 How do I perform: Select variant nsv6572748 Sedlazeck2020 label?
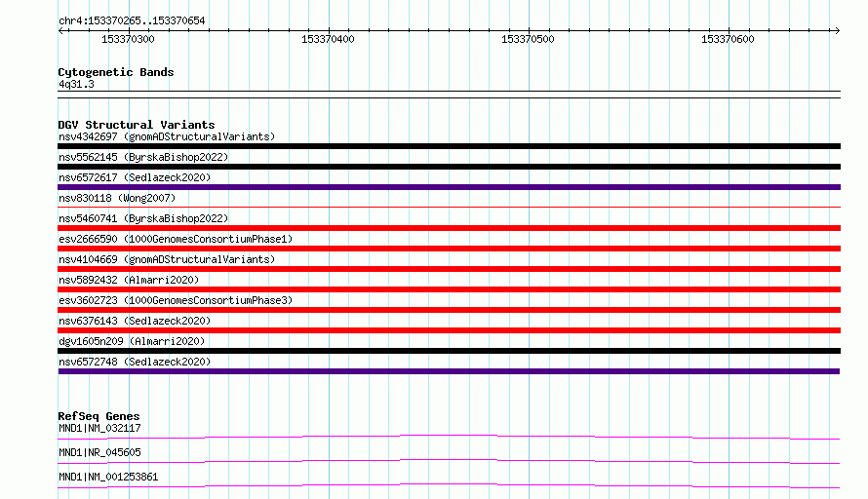point(135,362)
